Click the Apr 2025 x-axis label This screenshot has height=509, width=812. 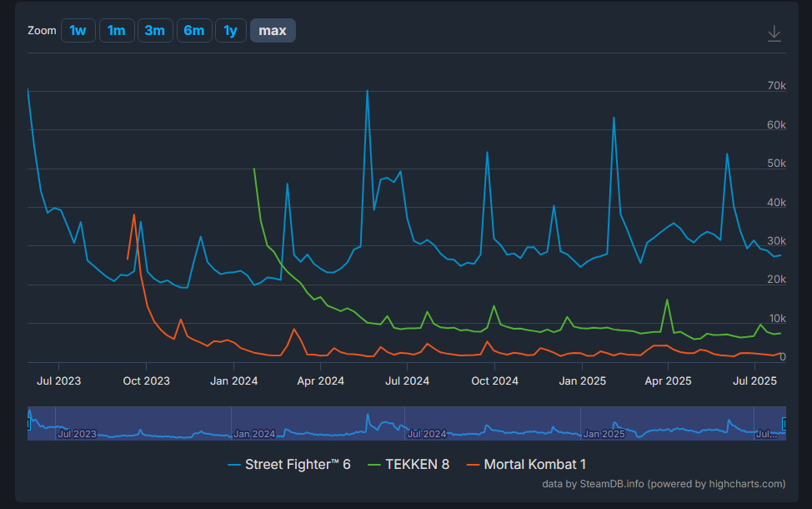click(668, 381)
